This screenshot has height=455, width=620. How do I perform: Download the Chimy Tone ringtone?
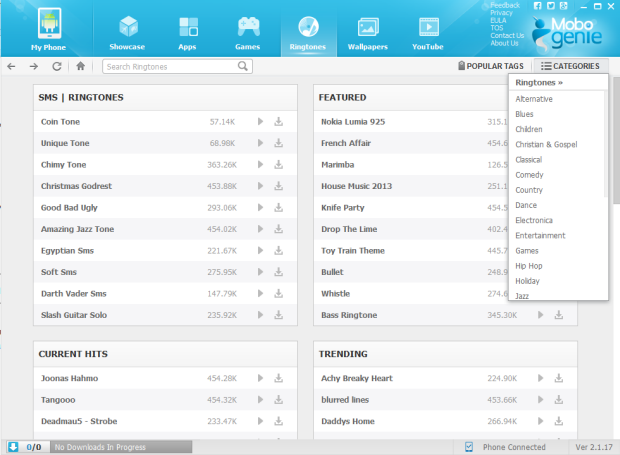pos(279,164)
